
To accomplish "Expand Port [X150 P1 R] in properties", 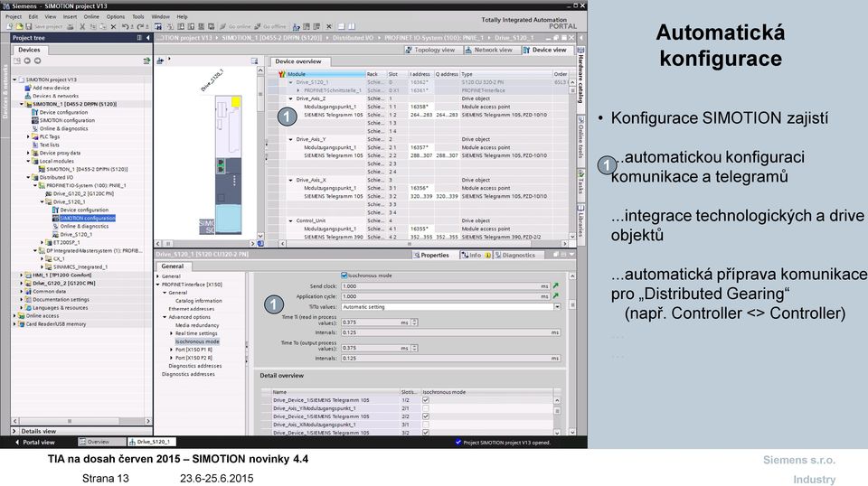I will point(171,350).
